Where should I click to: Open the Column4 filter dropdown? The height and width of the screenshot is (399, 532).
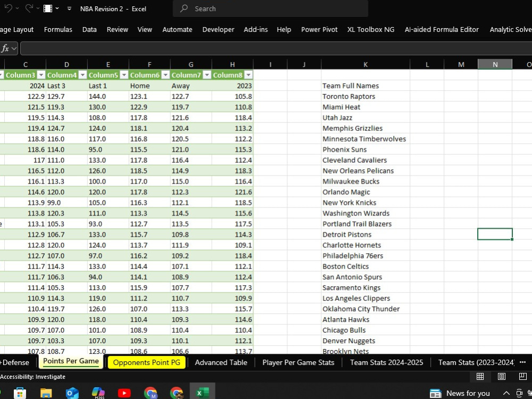point(83,75)
